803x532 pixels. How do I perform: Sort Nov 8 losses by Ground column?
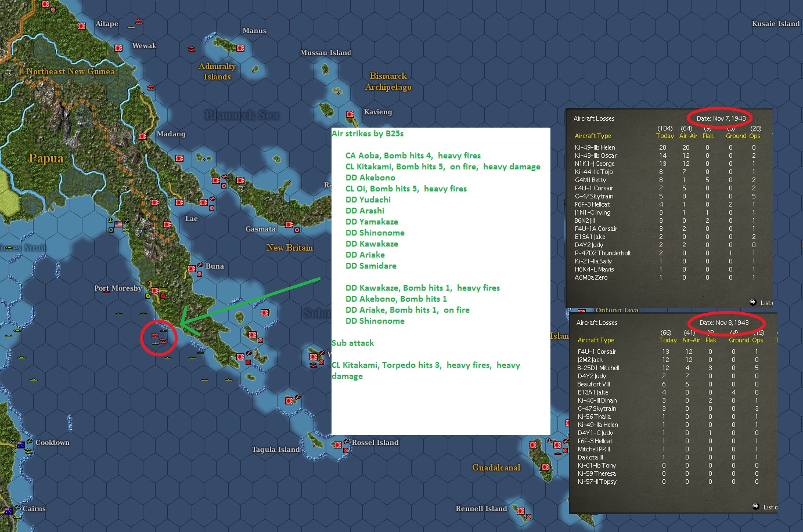(x=739, y=340)
